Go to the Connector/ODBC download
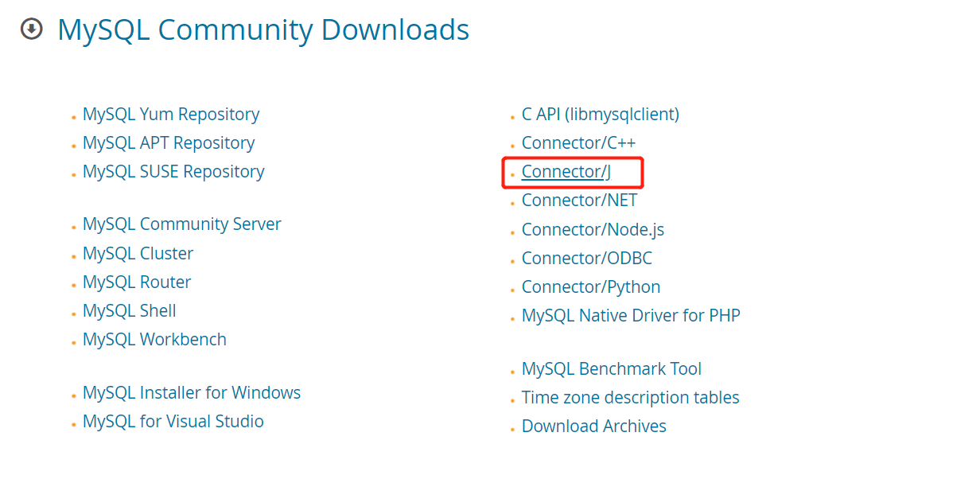 coord(587,259)
